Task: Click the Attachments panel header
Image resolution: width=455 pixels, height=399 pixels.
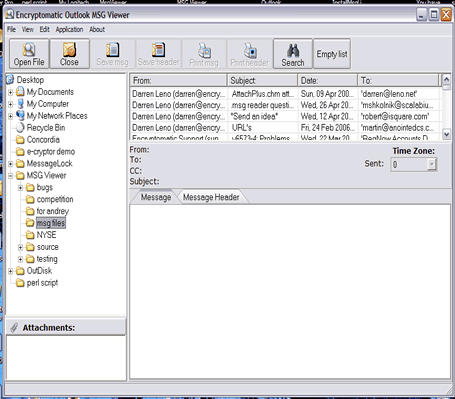Action: (x=66, y=327)
